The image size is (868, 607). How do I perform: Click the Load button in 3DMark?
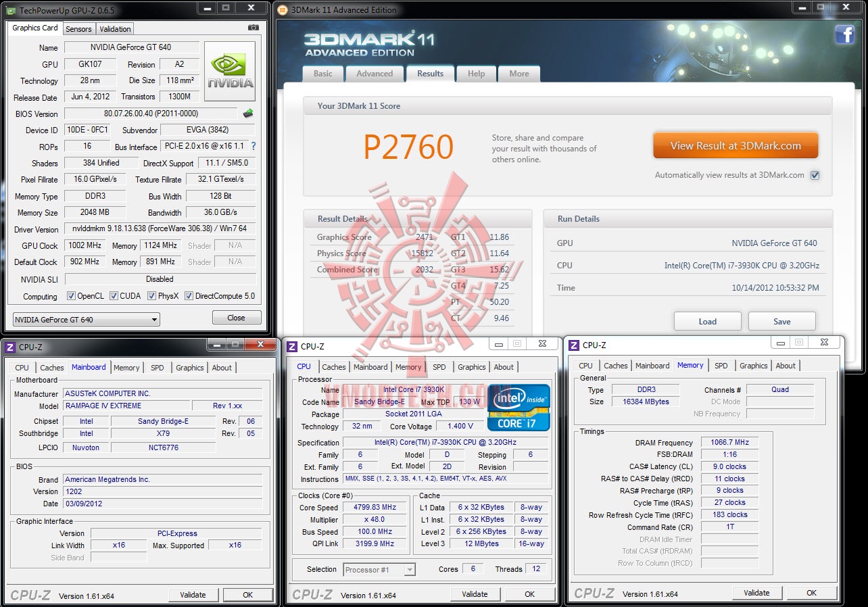tap(707, 321)
